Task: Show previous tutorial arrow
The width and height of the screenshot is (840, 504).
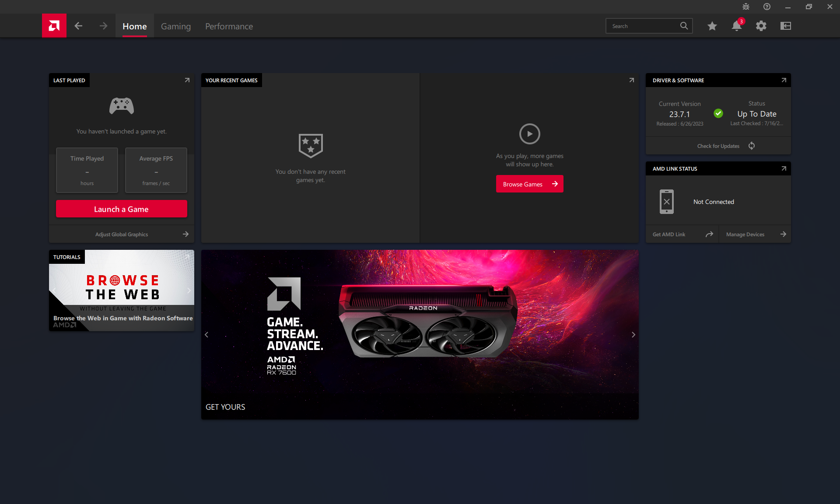Action: pos(54,290)
